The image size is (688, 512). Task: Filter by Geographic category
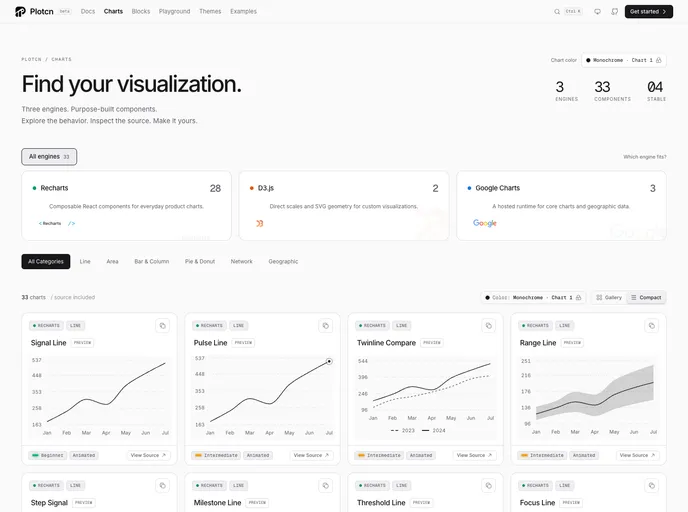click(x=283, y=261)
